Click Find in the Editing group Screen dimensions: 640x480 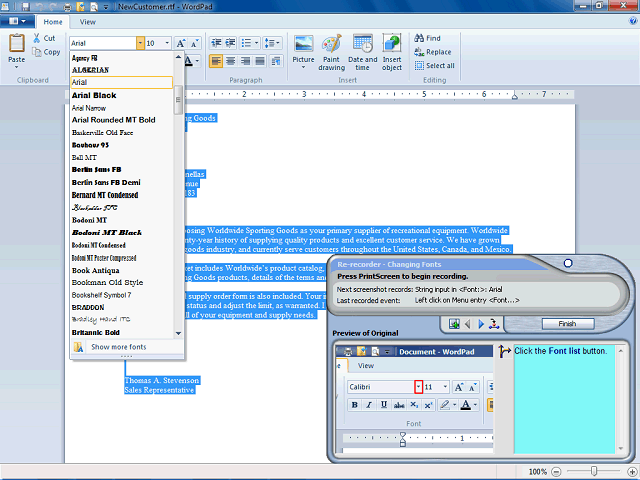(x=427, y=38)
